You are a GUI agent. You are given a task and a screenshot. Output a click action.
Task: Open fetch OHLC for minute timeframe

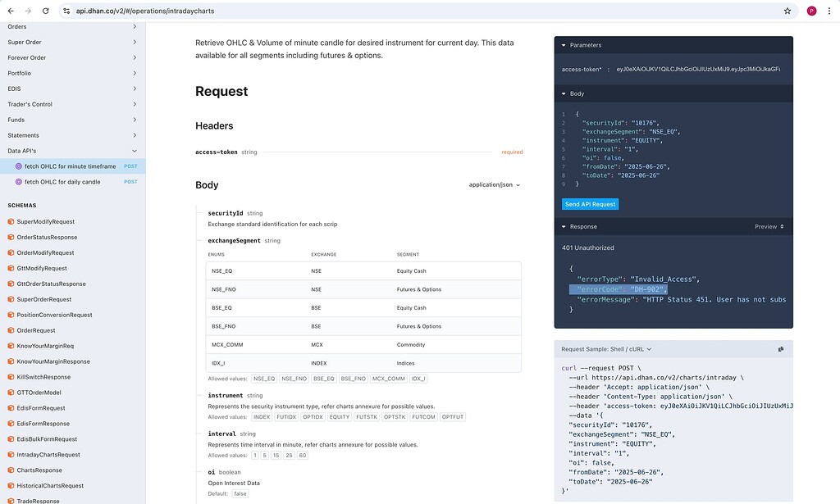pos(72,166)
